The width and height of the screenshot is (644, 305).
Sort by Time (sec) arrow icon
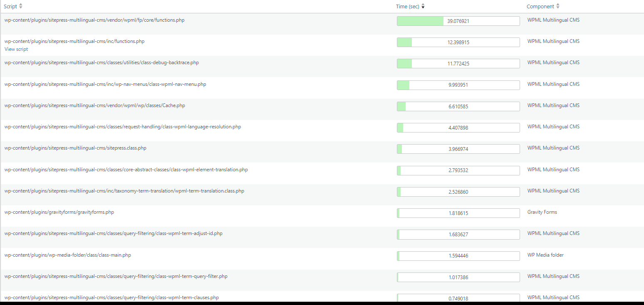[x=423, y=6]
